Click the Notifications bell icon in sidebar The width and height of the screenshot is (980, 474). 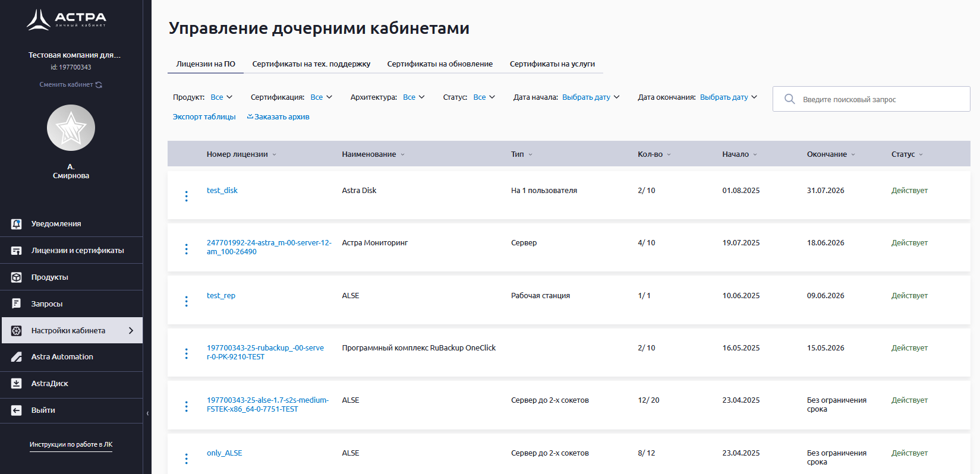click(x=17, y=224)
